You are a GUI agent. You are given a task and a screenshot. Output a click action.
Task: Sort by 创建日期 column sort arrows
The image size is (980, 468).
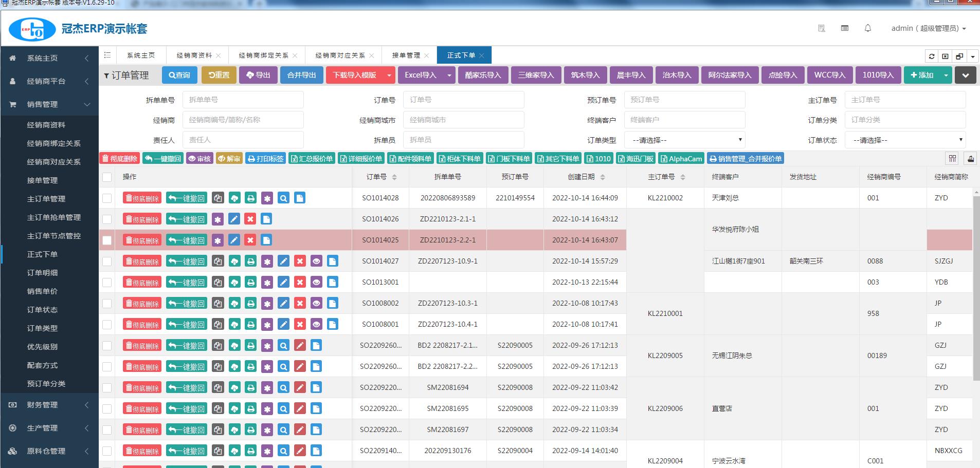tap(603, 177)
